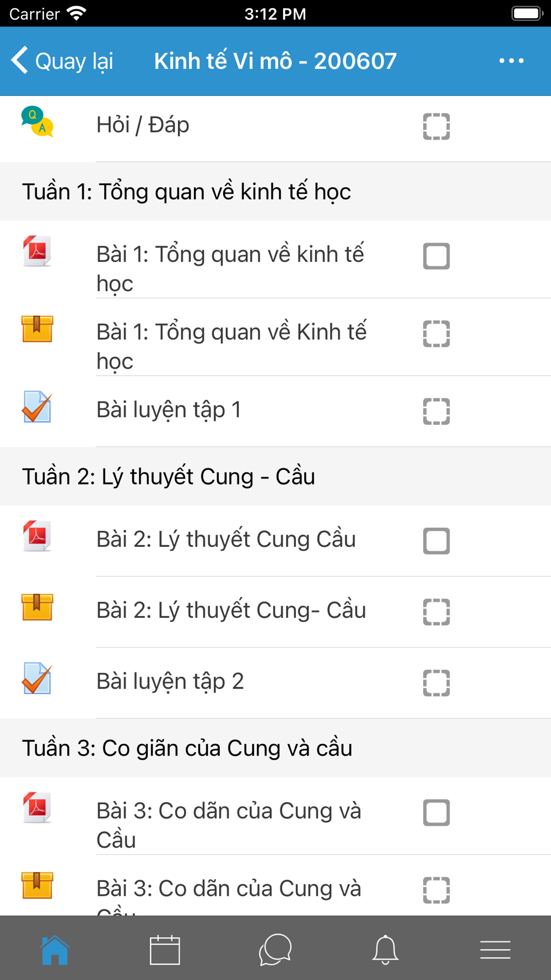Tap the Quay lại back button

click(62, 61)
